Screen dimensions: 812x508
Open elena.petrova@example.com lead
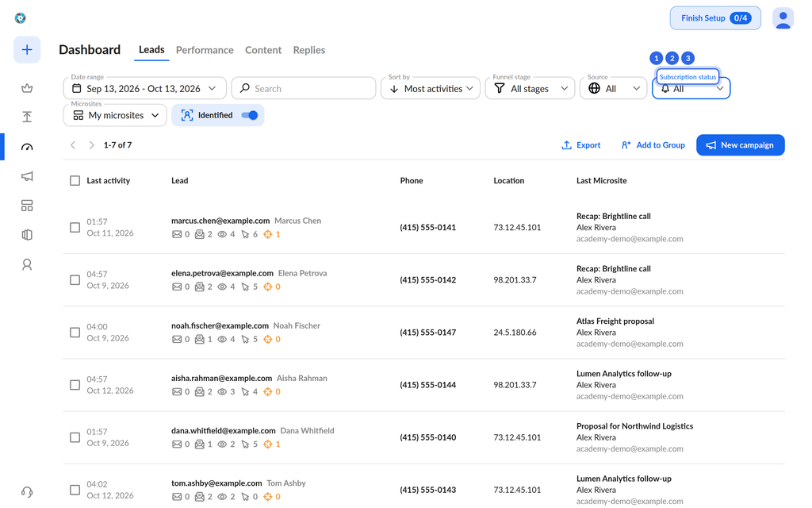(x=222, y=273)
